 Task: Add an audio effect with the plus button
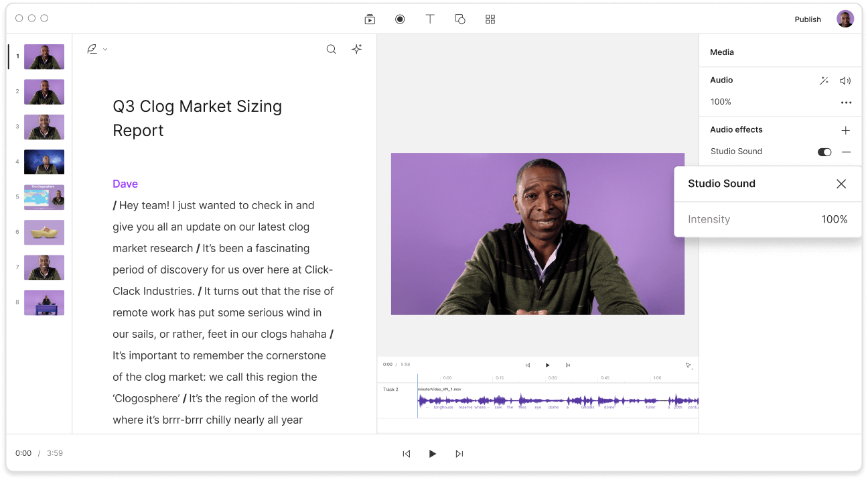[x=846, y=129]
